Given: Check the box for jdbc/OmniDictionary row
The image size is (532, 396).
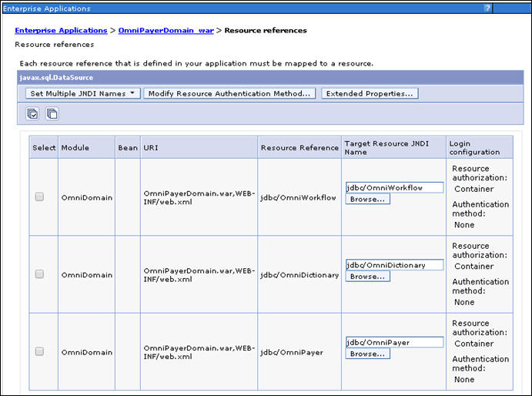Looking at the screenshot, I should click(39, 274).
